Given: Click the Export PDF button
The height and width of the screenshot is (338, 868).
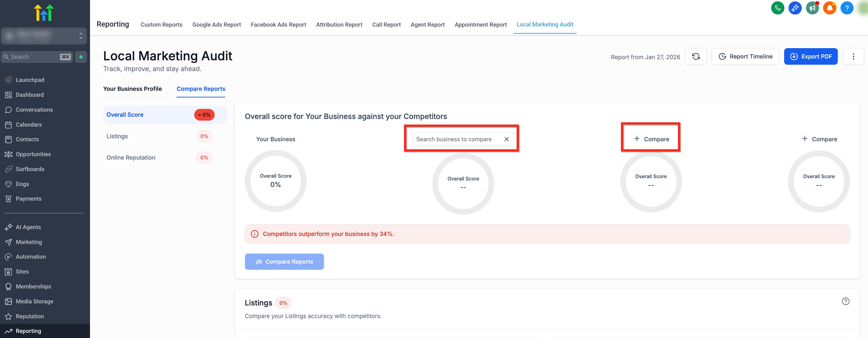Looking at the screenshot, I should [810, 57].
